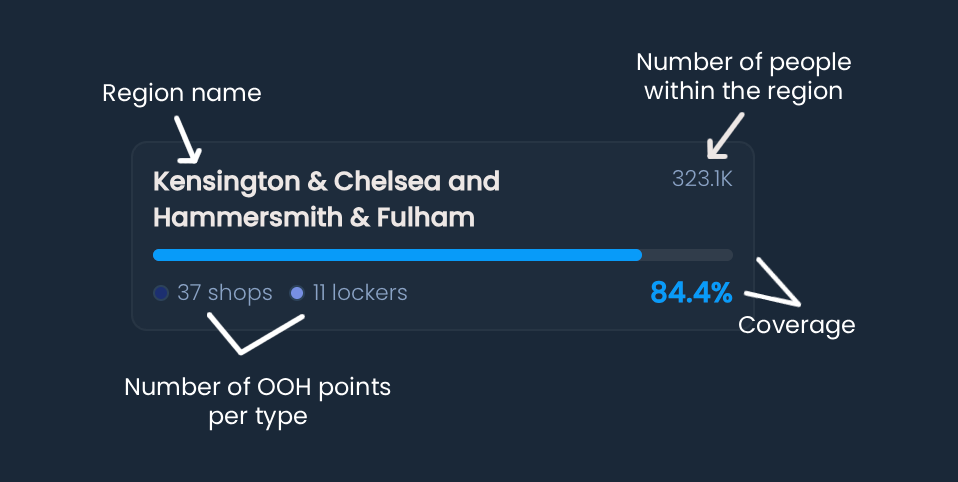The height and width of the screenshot is (482, 958).
Task: Click the V-shaped bracket under shops and lockers
Action: point(255,334)
